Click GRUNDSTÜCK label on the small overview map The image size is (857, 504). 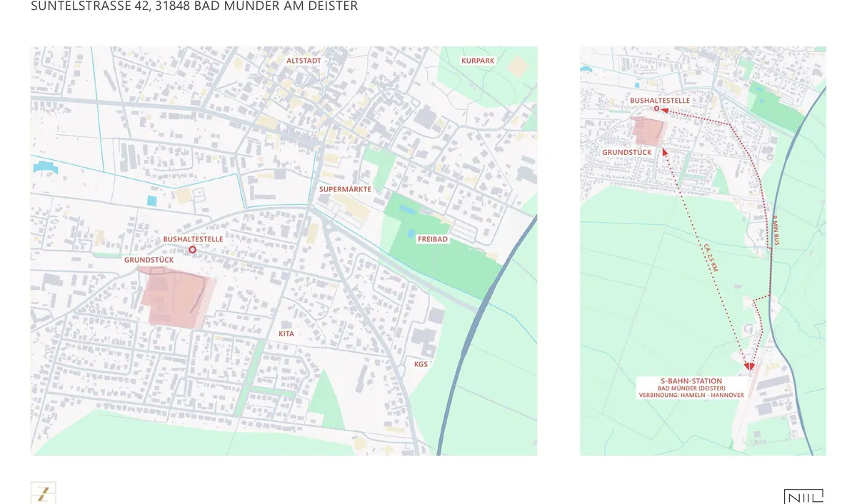pos(626,153)
